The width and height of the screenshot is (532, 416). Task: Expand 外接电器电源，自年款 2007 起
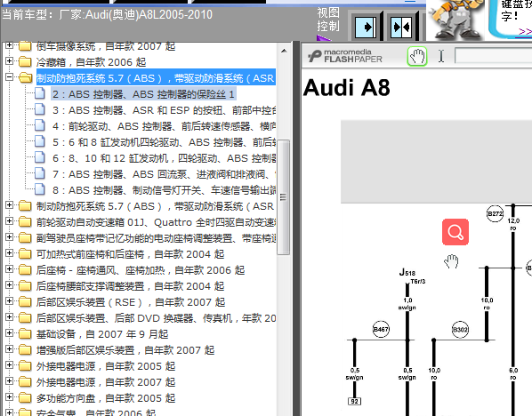pyautogui.click(x=10, y=381)
